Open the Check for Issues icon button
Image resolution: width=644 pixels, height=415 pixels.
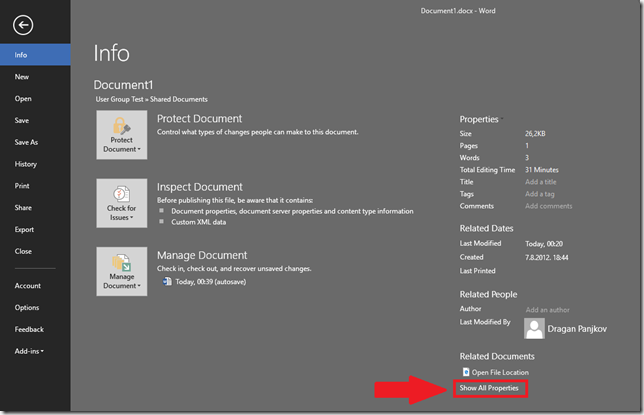(x=122, y=203)
